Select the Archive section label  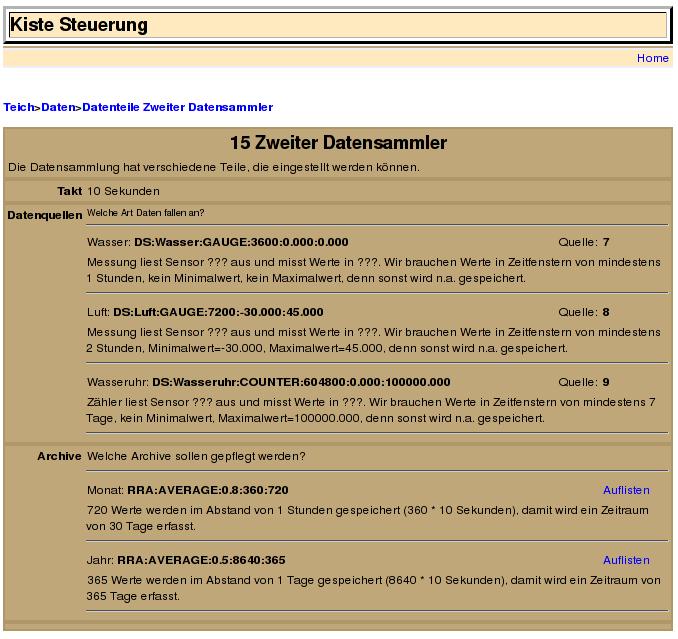[x=59, y=456]
